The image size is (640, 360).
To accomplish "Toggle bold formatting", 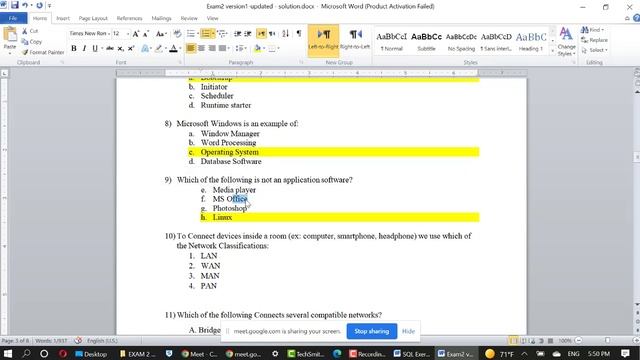I will point(74,48).
